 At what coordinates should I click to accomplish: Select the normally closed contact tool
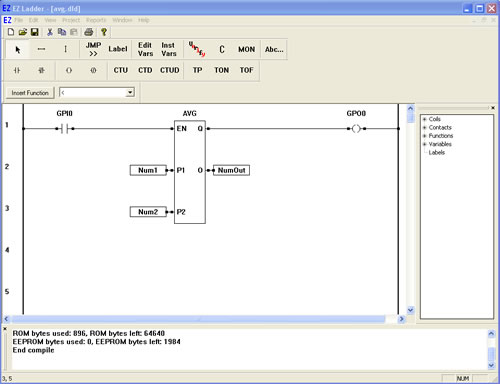(x=41, y=70)
